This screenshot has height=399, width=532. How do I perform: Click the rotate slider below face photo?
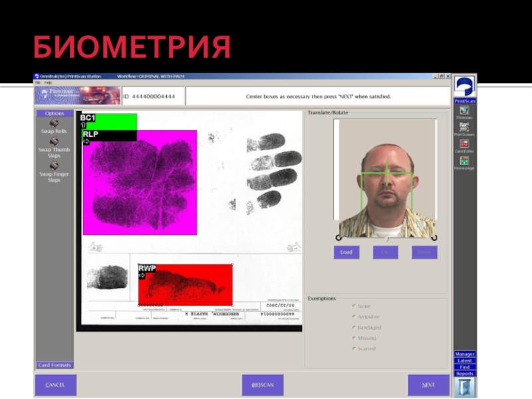click(x=386, y=238)
